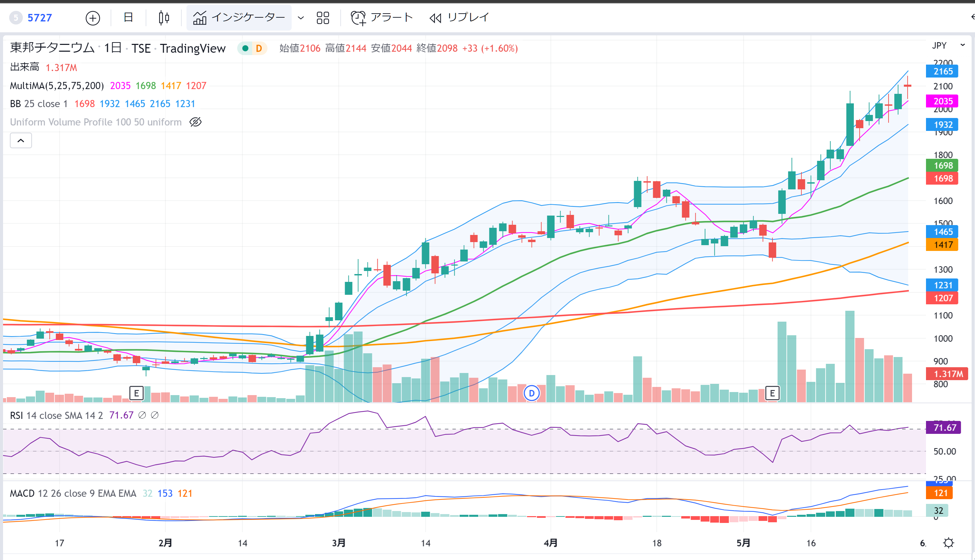Create an alert with アラート button
975x560 pixels.
click(381, 18)
